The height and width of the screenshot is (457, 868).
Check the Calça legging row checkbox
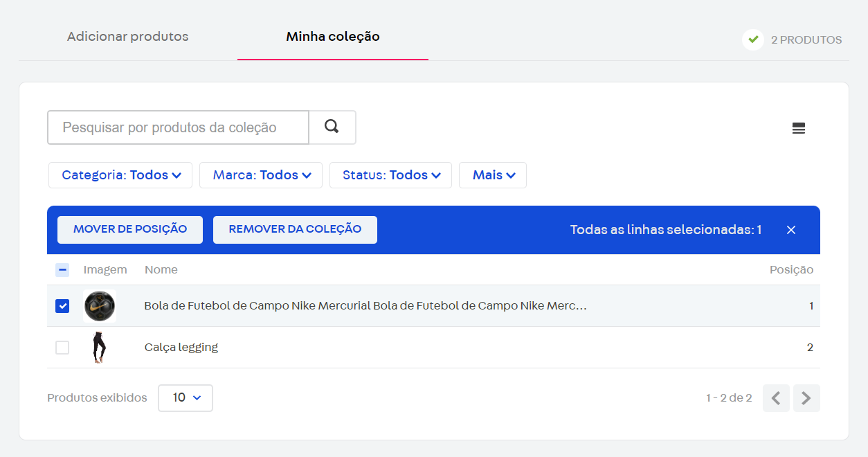point(62,347)
